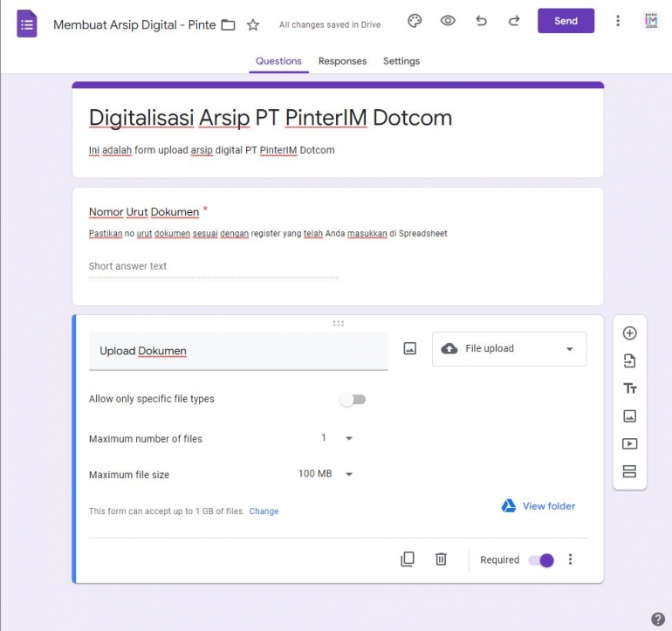Edit document name Membuat Arsip Digital
The width and height of the screenshot is (672, 631).
(134, 24)
